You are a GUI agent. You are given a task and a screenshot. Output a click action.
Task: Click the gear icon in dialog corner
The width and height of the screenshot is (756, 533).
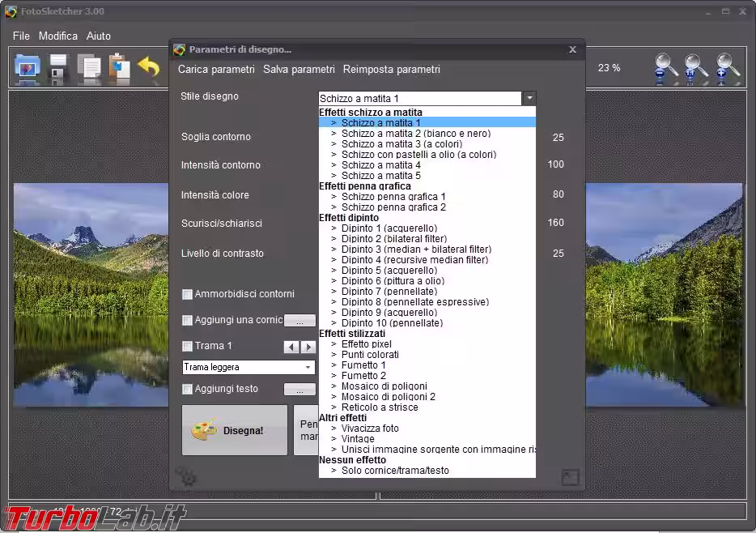pos(187,478)
